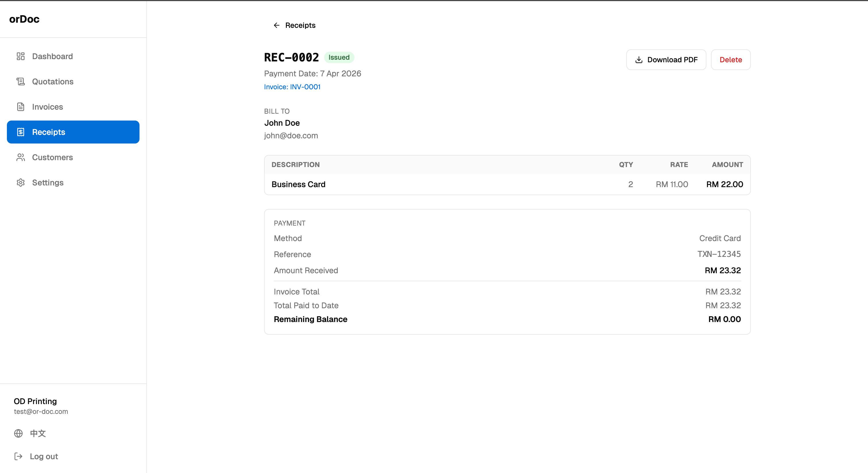The width and height of the screenshot is (868, 473).
Task: Click the orDoc logo
Action: 24,19
